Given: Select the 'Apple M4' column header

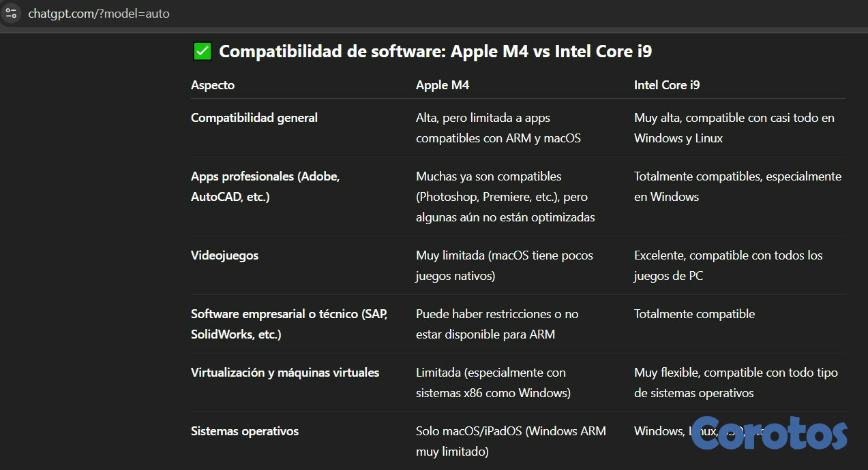Looking at the screenshot, I should click(x=443, y=85).
